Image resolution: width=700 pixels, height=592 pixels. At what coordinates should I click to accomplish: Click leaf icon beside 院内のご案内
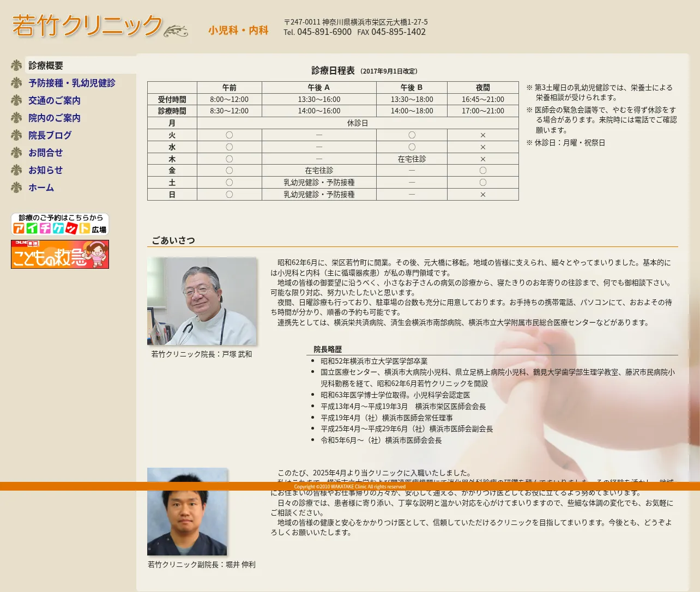[x=16, y=118]
